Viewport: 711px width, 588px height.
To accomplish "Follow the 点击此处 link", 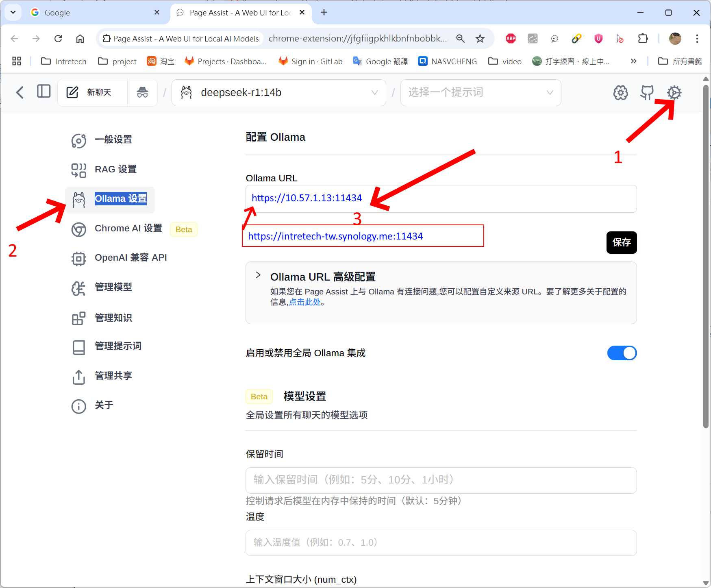I will click(x=304, y=302).
